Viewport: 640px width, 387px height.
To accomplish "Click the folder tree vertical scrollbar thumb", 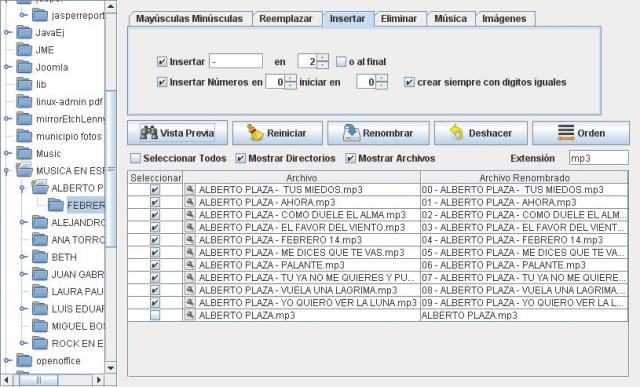I will [x=111, y=169].
